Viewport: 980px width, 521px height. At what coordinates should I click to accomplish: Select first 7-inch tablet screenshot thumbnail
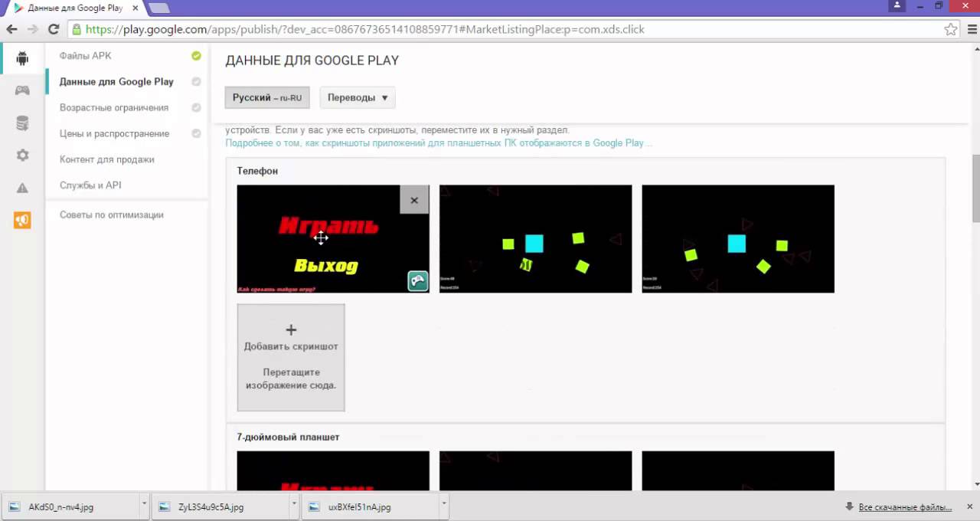click(x=333, y=470)
